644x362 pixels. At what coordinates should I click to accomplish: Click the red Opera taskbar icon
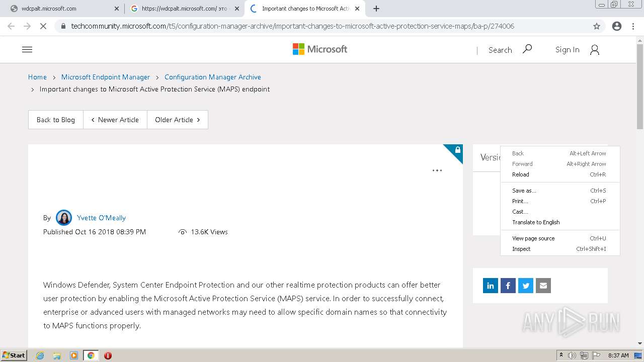(108, 355)
